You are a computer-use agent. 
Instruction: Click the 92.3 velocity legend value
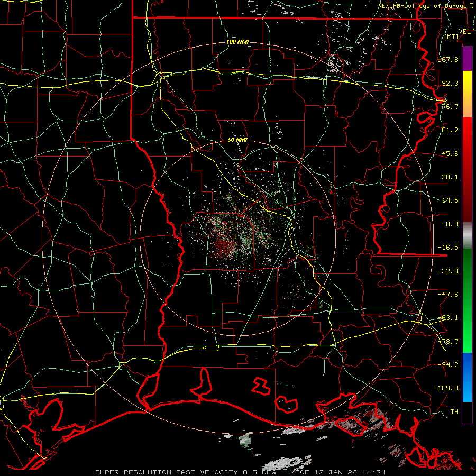click(x=450, y=83)
